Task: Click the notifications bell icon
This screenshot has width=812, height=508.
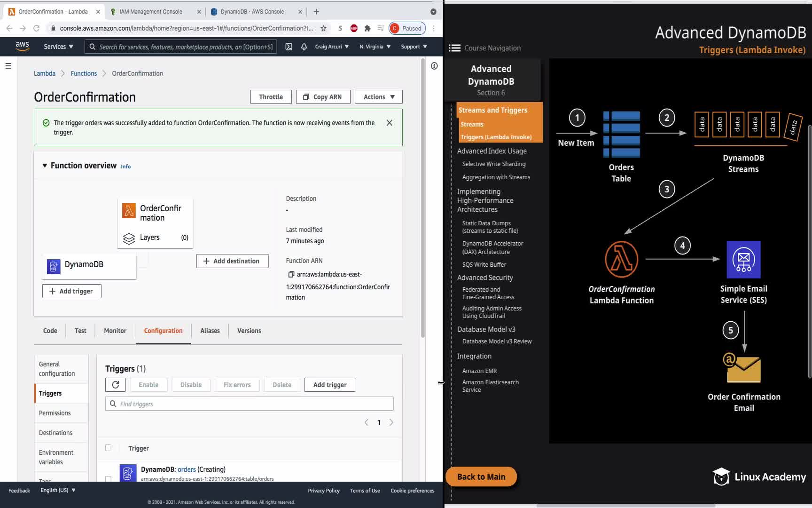Action: click(304, 47)
